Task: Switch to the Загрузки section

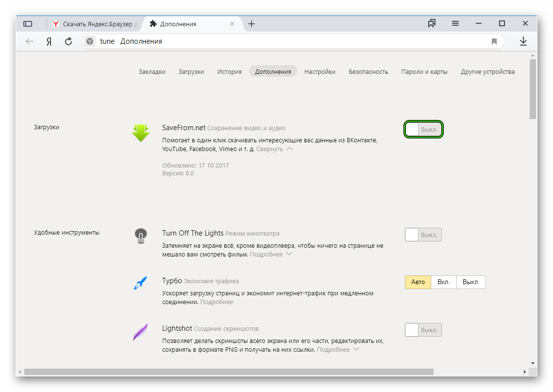Action: (191, 71)
